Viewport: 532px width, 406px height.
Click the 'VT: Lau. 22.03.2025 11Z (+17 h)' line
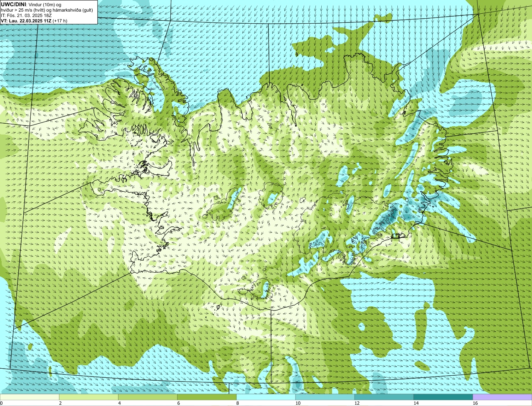tap(34, 21)
